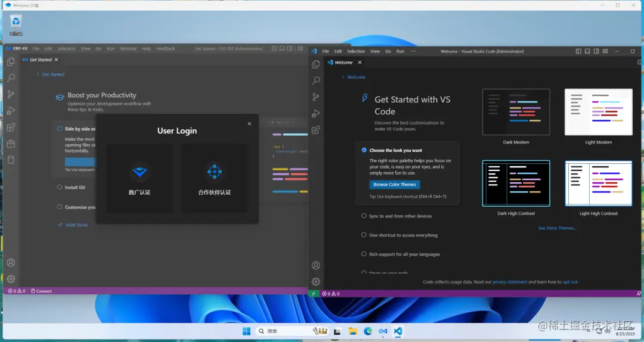The image size is (644, 342).
Task: Open Manage gear in CEC-IDE
Action: pyautogui.click(x=11, y=279)
